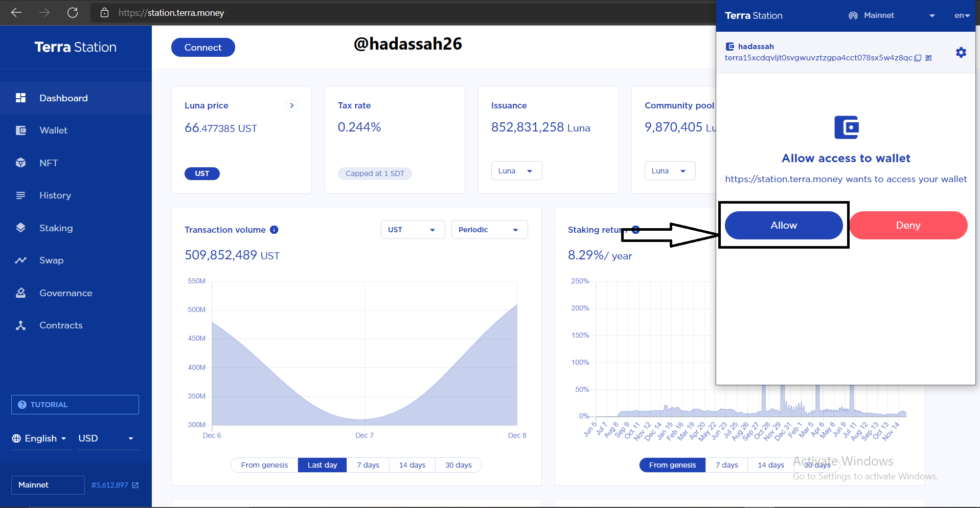Open Transaction volume UST dropdown
Image resolution: width=980 pixels, height=508 pixels.
[413, 230]
